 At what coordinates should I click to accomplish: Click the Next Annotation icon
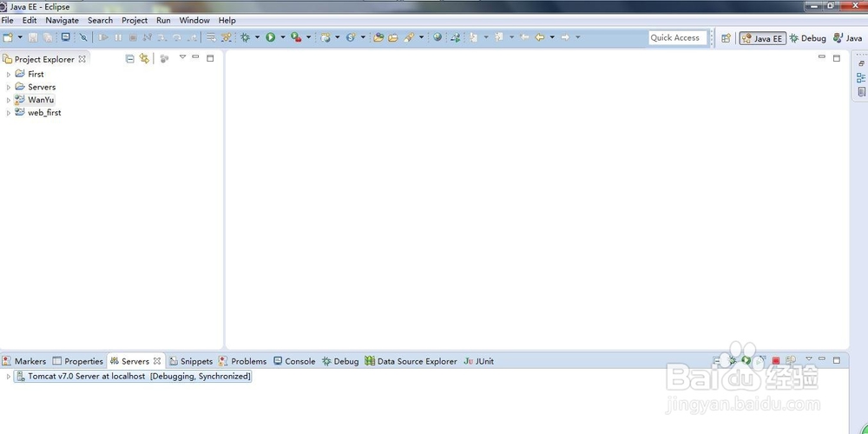tap(473, 37)
